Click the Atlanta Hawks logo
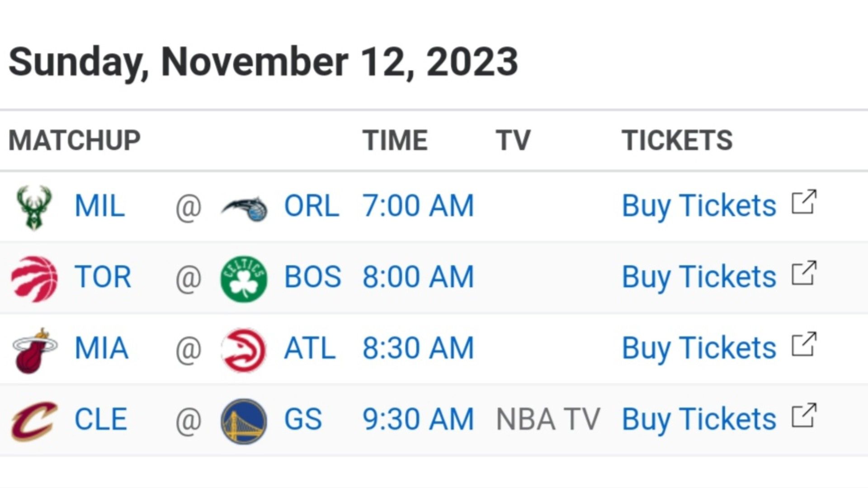868x488 pixels. tap(244, 350)
